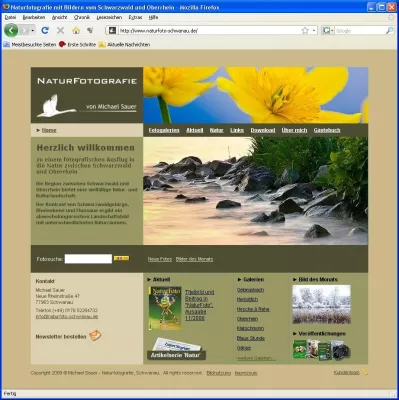Open the Aktuell navigation link
This screenshot has height=400, width=399.
click(195, 130)
